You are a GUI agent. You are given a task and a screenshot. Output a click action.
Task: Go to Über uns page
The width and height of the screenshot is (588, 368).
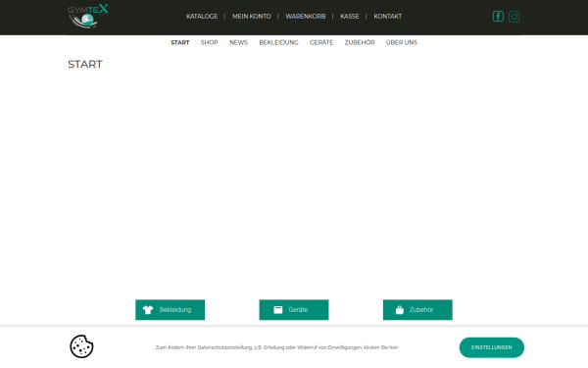402,42
